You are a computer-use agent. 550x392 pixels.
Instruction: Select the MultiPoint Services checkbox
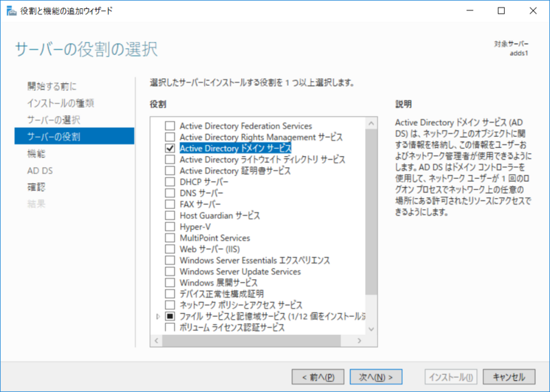coord(170,238)
